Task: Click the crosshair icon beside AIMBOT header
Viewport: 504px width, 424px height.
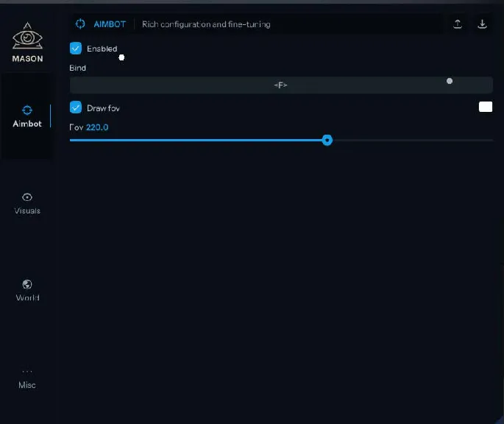Action: point(80,24)
